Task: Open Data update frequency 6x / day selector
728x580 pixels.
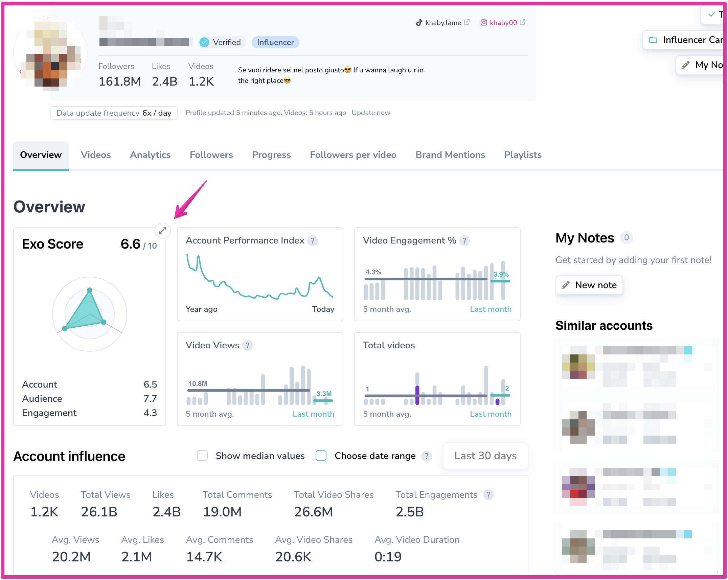Action: [114, 113]
